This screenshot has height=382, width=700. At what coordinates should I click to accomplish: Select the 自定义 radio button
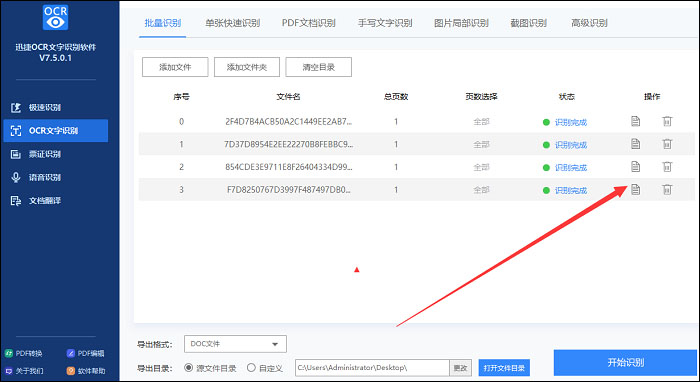click(x=251, y=368)
